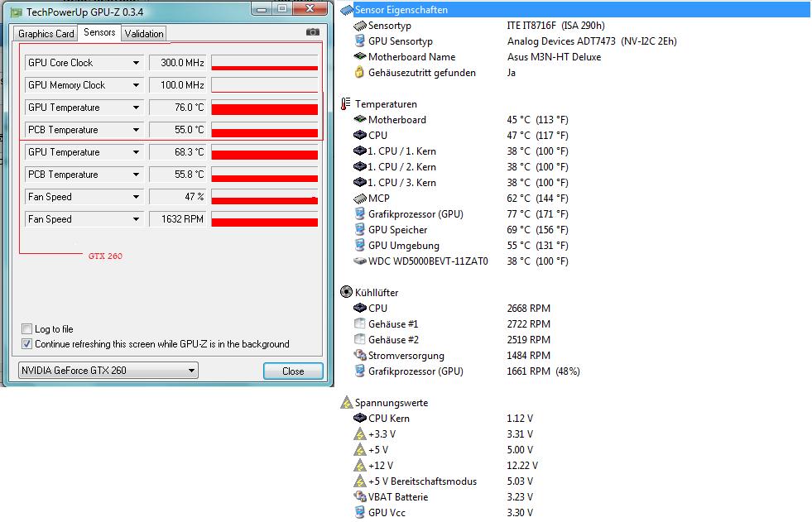Click the icon beside GPU Vcc
The height and width of the screenshot is (522, 812).
[360, 512]
